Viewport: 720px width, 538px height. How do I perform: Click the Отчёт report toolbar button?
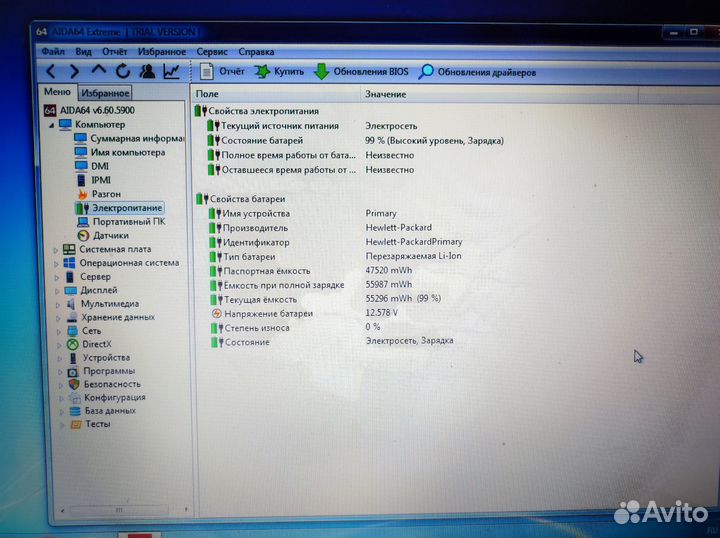pyautogui.click(x=222, y=71)
